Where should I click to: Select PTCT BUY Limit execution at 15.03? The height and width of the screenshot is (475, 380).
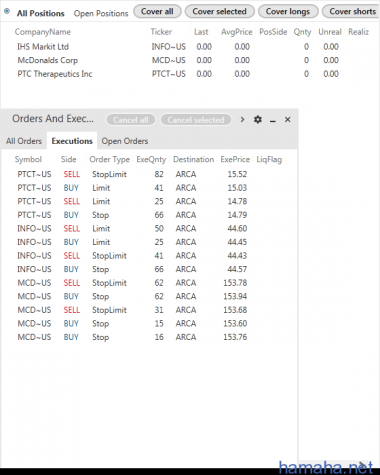(149, 188)
